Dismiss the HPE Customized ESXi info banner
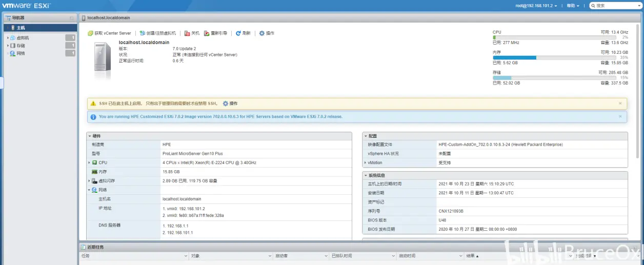Viewport: 644px width, 265px height. click(x=620, y=117)
